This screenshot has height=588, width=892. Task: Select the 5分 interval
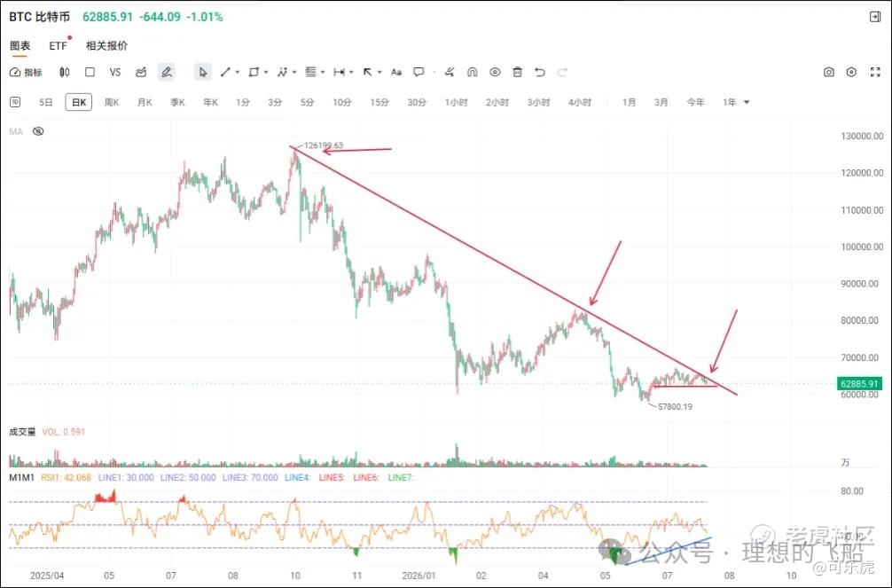(307, 103)
